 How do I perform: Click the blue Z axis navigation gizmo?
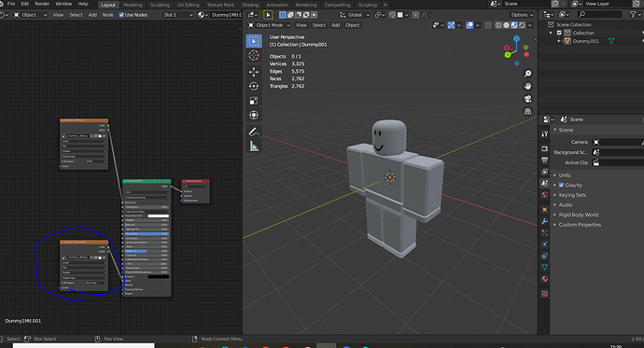[516, 38]
